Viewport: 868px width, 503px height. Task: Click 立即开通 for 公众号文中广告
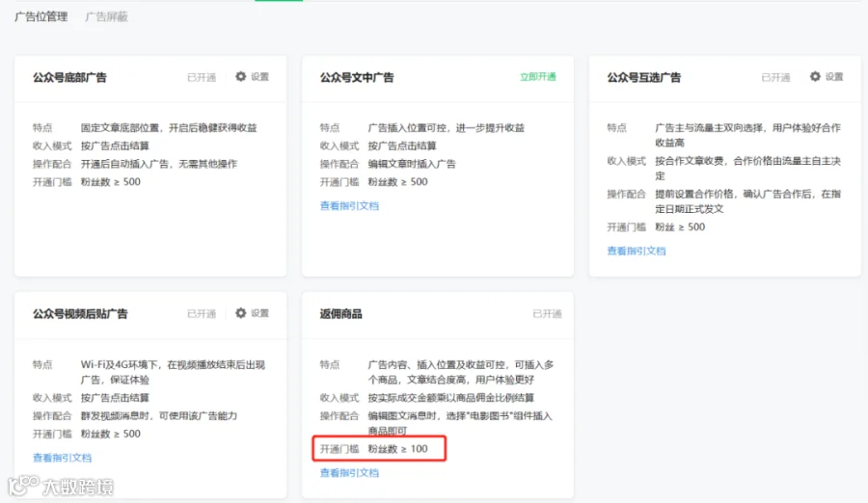[537, 77]
